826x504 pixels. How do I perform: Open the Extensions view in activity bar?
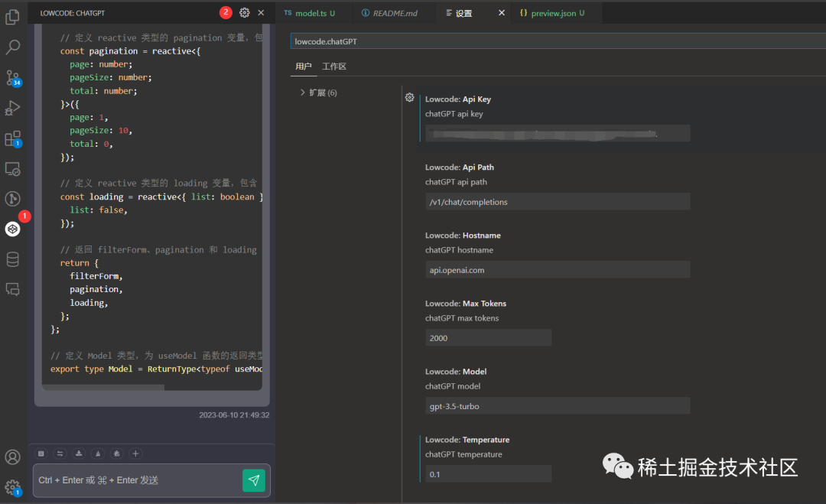click(x=13, y=138)
